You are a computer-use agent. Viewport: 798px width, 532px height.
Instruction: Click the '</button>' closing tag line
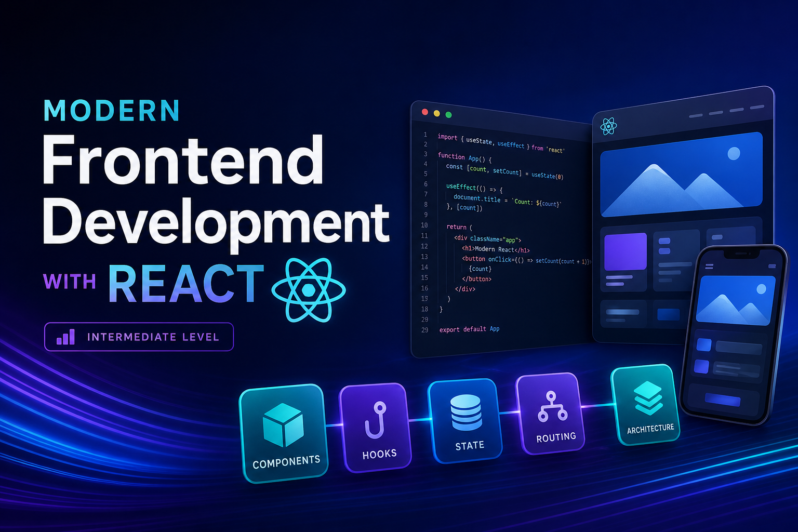pyautogui.click(x=476, y=279)
